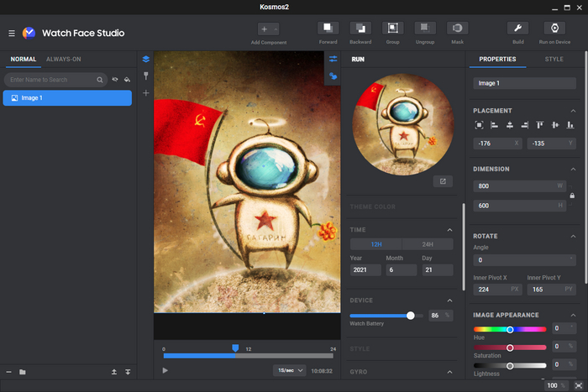Click the Build wrench icon
The image size is (588, 392).
point(518,29)
